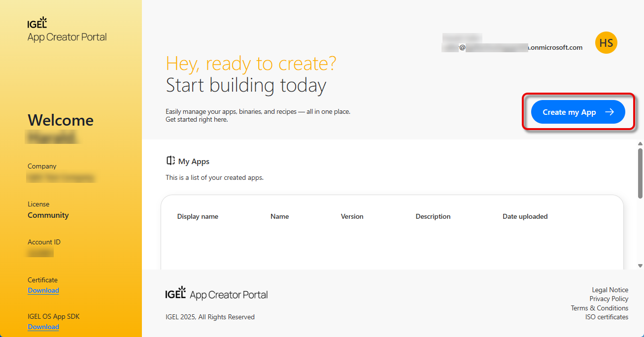The height and width of the screenshot is (337, 644).
Task: Click the My Apps section icon
Action: click(170, 161)
